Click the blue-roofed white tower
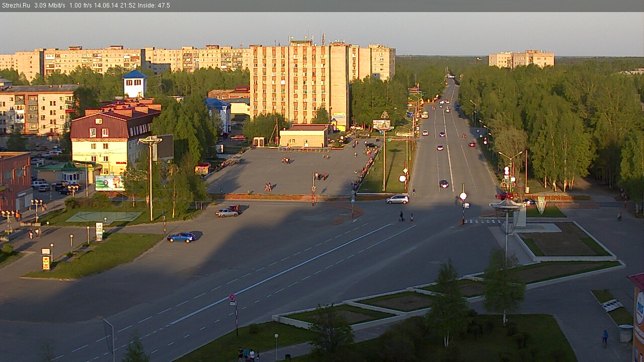The height and width of the screenshot is (362, 644). pyautogui.click(x=135, y=83)
